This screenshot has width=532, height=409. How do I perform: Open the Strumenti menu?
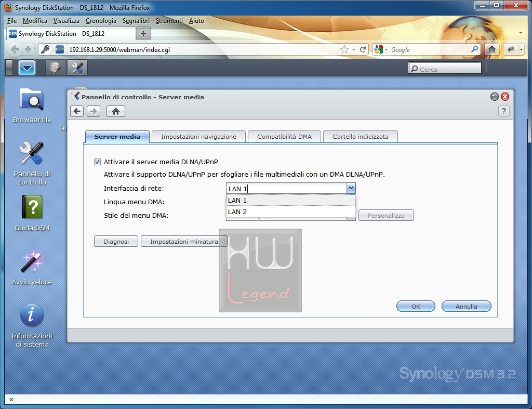[x=169, y=21]
